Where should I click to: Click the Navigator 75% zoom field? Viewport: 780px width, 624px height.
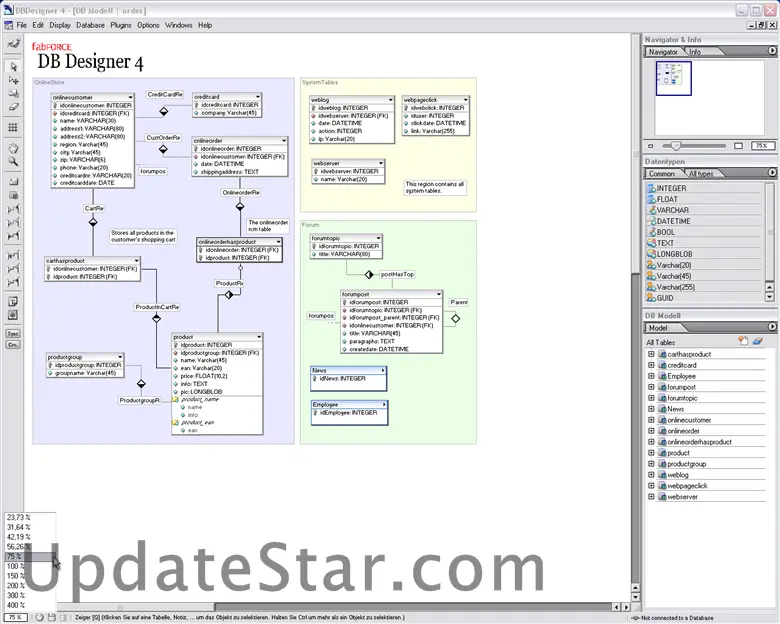click(762, 146)
